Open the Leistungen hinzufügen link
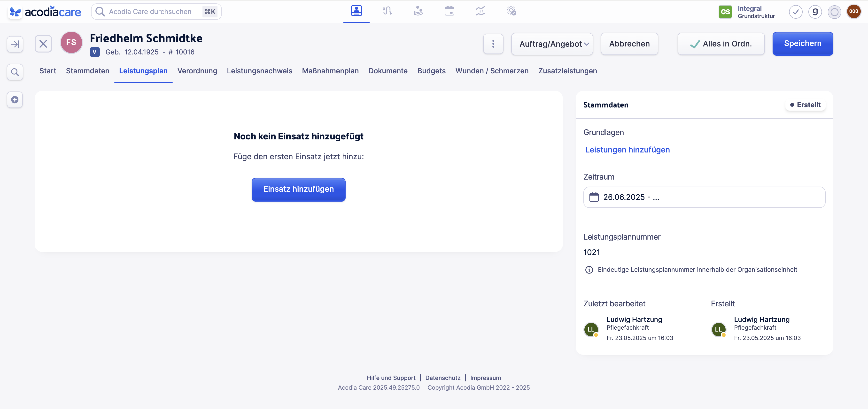The width and height of the screenshot is (868, 409). (x=628, y=150)
